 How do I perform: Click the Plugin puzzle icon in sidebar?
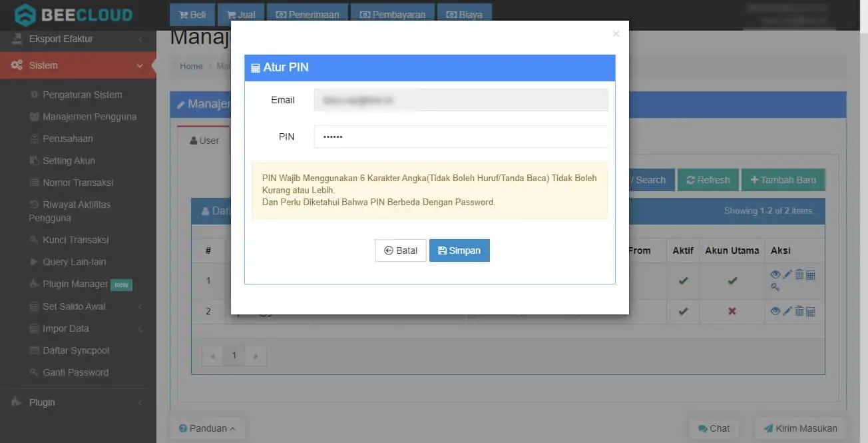coord(17,402)
